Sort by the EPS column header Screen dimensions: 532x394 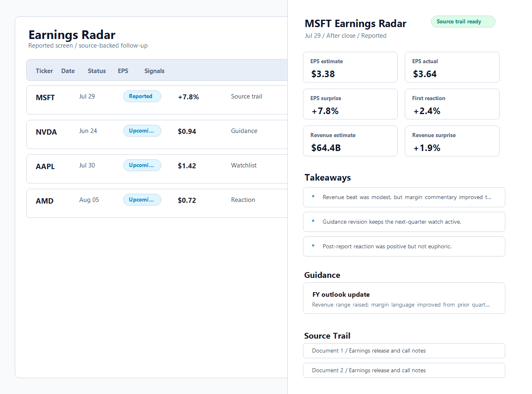(x=123, y=71)
